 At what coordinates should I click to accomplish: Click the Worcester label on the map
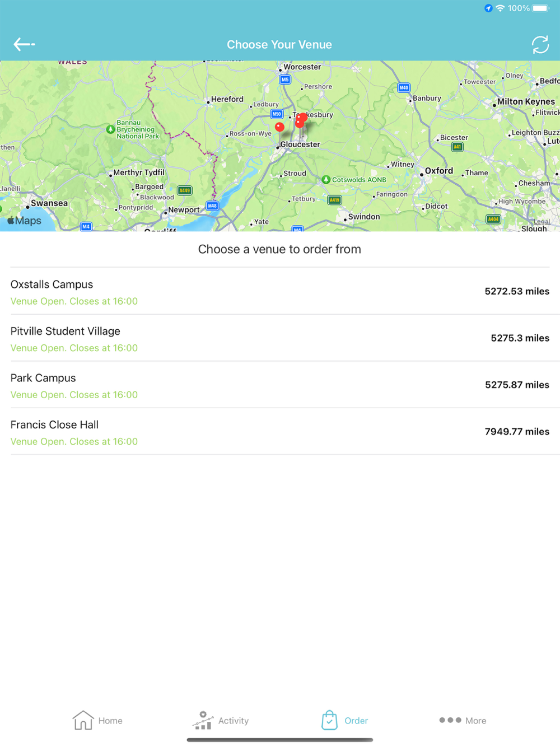(302, 67)
